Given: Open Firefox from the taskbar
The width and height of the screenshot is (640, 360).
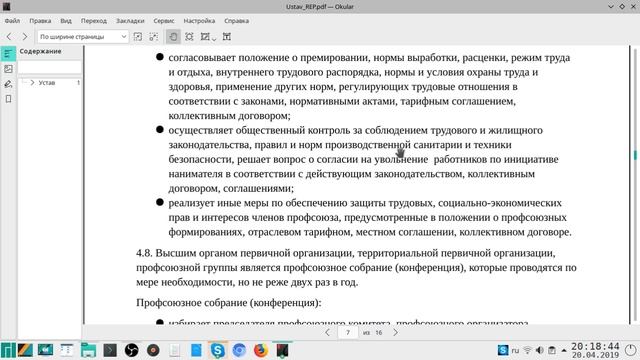Looking at the screenshot, I should pos(261,350).
